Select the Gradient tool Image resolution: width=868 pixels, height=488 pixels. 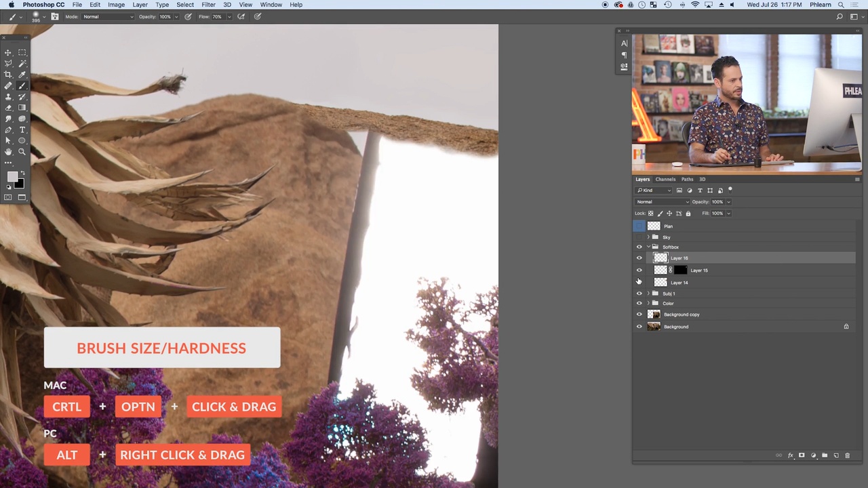22,108
